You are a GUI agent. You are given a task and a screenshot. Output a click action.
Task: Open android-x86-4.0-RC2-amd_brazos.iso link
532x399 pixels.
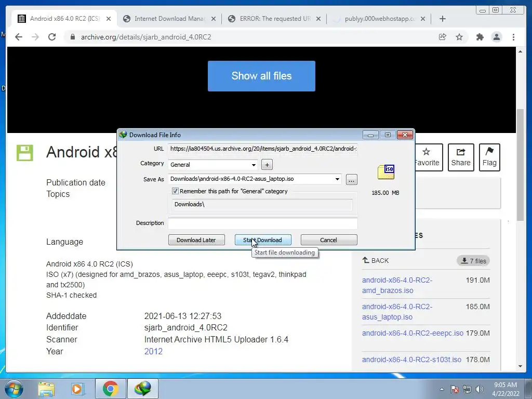click(x=397, y=285)
